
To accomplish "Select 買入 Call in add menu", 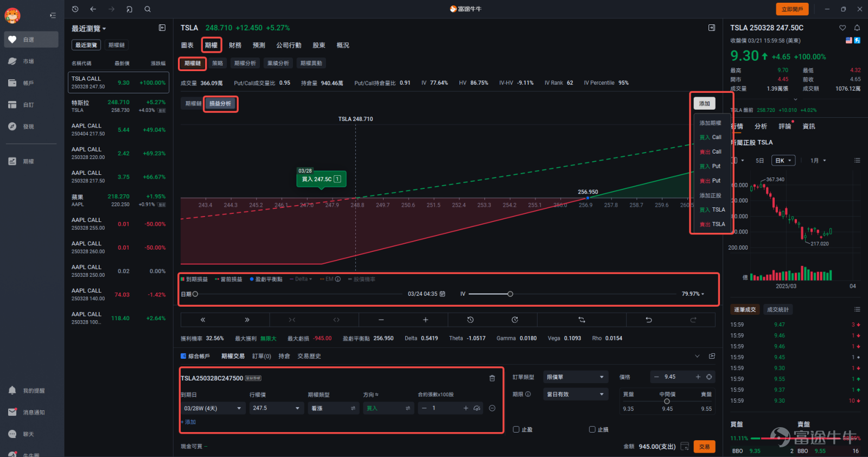I will pos(711,137).
